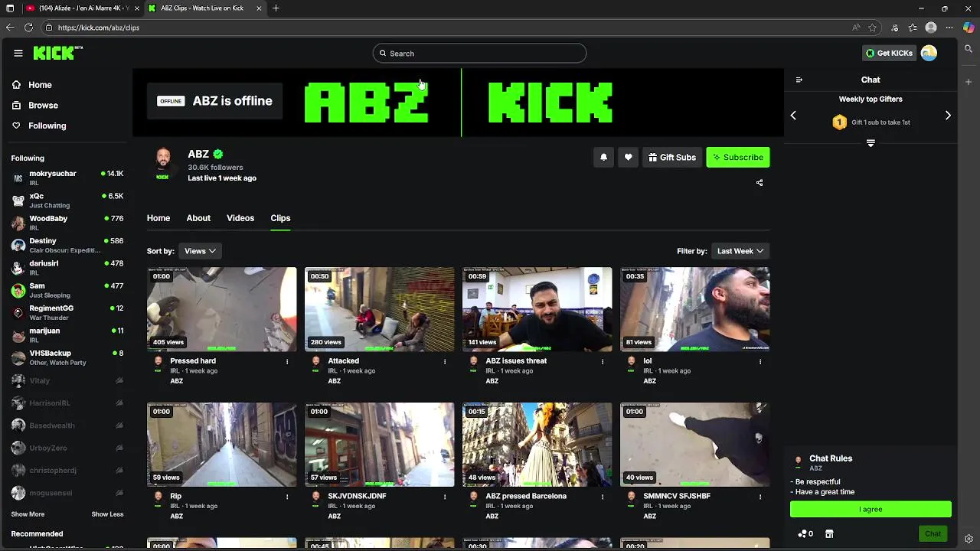The height and width of the screenshot is (551, 980).
Task: Open the hamburger sidebar menu
Action: tap(18, 53)
